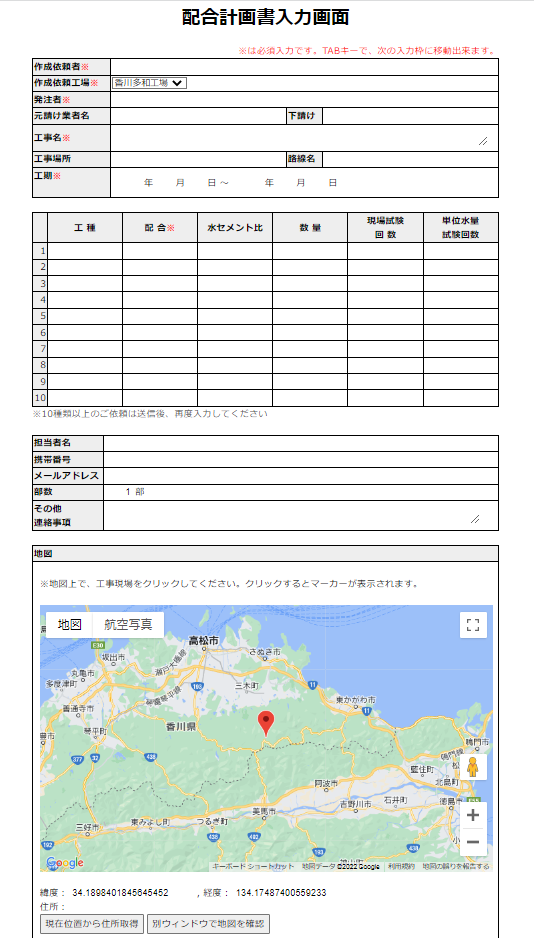Click row 3 数量 cell
The image size is (534, 938).
(x=310, y=284)
